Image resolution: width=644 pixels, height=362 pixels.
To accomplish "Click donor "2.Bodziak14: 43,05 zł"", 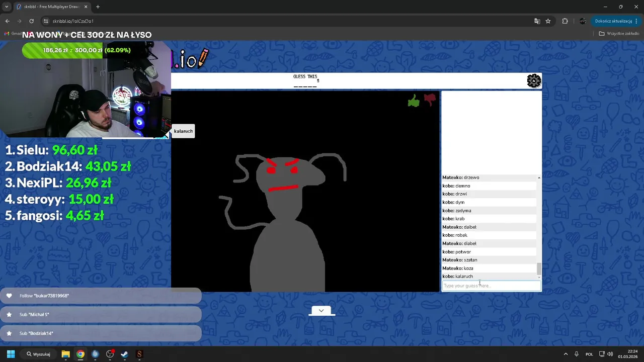I will [68, 166].
